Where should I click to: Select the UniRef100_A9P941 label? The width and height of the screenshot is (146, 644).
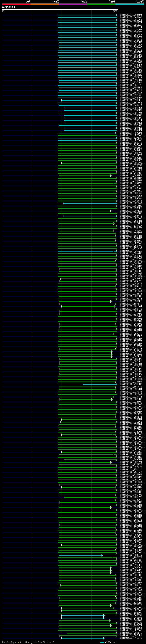[131, 50]
